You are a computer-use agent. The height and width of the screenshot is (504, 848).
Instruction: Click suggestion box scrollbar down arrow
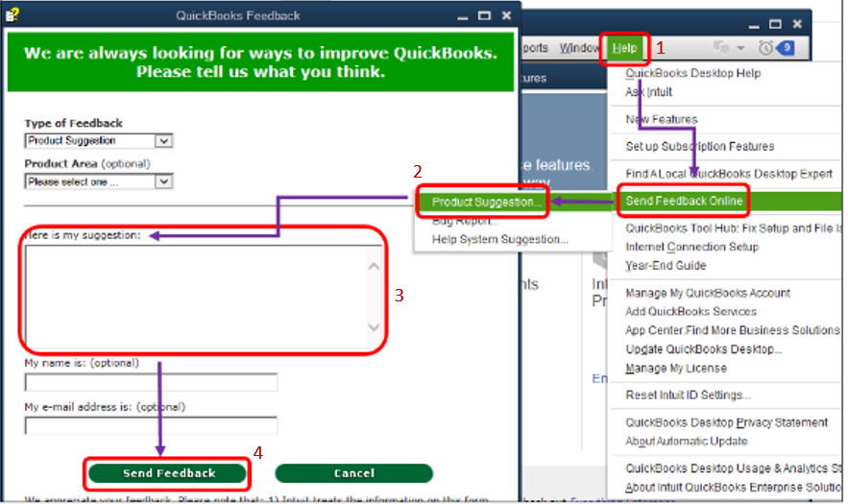coord(374,326)
